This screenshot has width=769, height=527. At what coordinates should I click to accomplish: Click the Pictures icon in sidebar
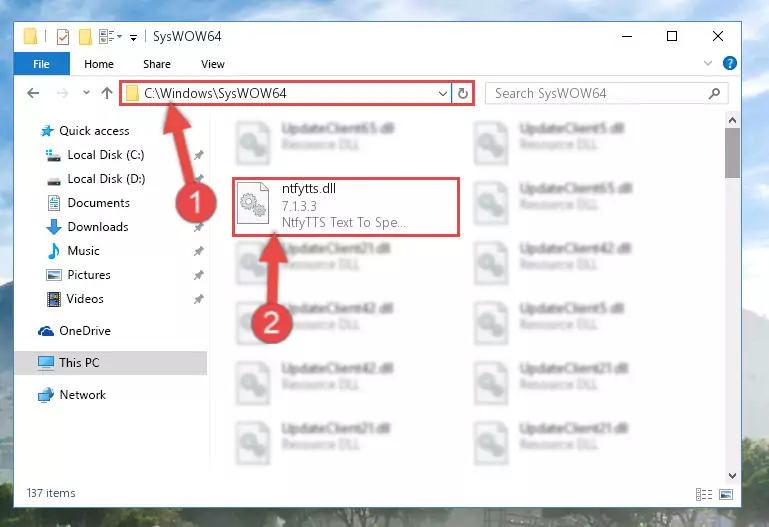pyautogui.click(x=53, y=275)
